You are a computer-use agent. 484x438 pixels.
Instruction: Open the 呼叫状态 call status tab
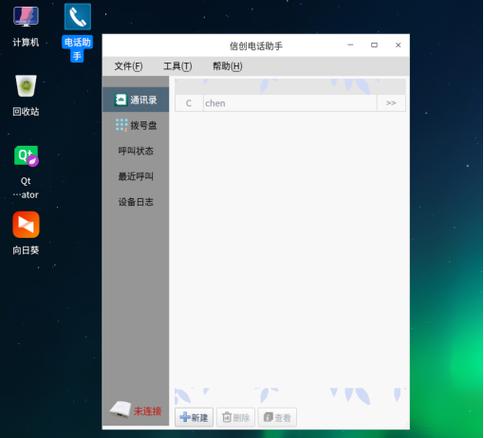click(x=136, y=151)
